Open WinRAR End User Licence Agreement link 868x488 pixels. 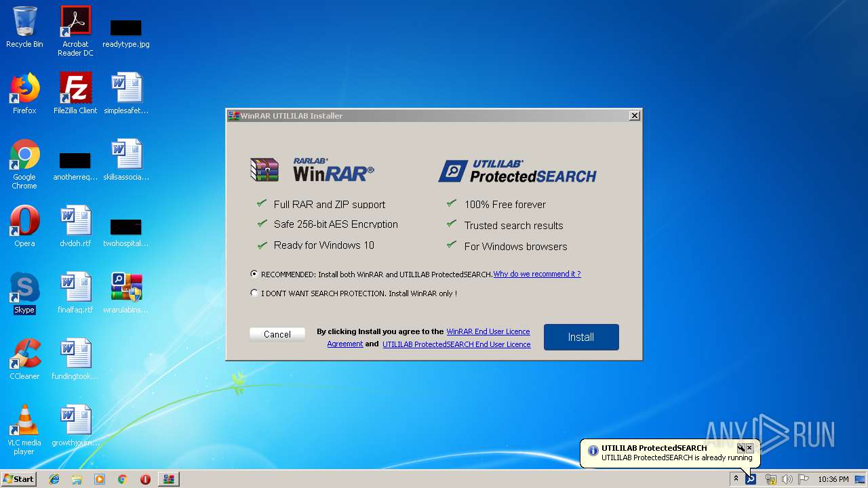click(488, 331)
